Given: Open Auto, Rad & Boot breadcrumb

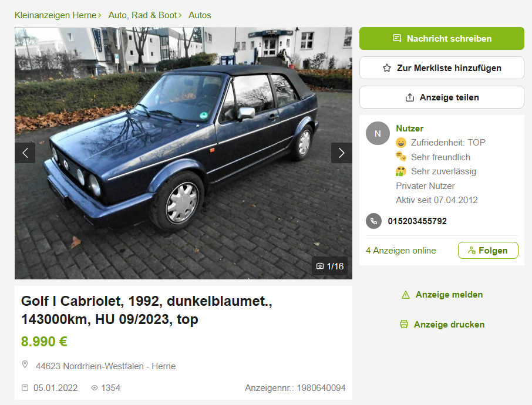Looking at the screenshot, I should tap(143, 15).
